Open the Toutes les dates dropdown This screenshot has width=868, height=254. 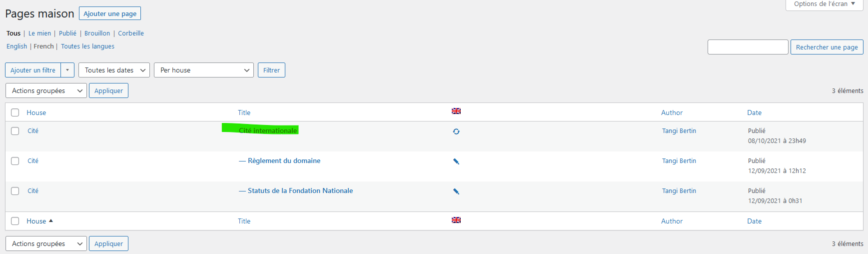point(114,70)
